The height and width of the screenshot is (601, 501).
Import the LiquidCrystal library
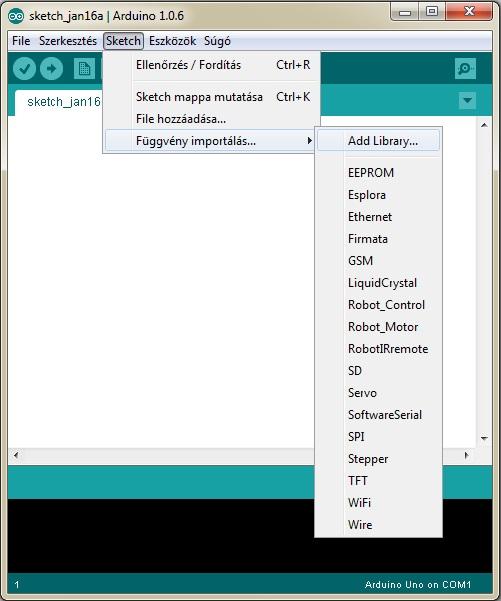tap(378, 283)
